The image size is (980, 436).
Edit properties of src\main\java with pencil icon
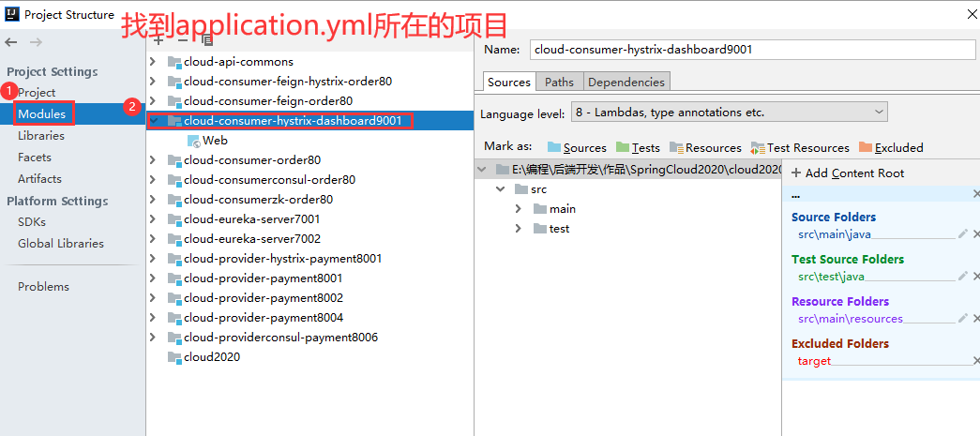pyautogui.click(x=963, y=233)
